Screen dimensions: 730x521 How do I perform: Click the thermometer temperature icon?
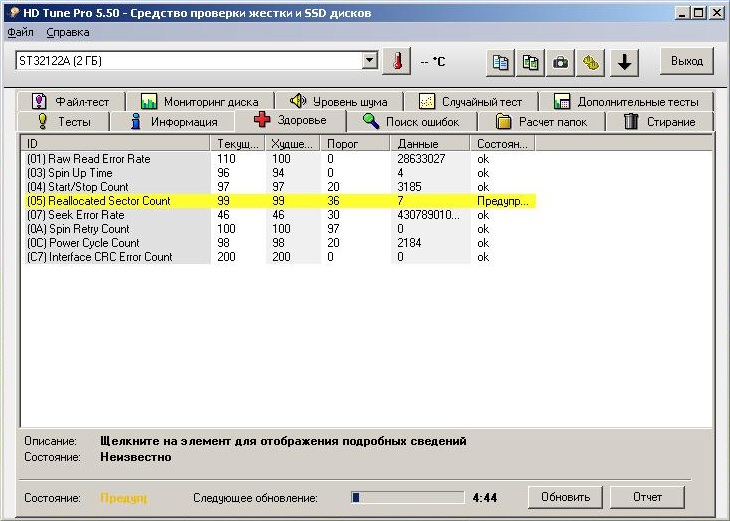click(x=397, y=61)
